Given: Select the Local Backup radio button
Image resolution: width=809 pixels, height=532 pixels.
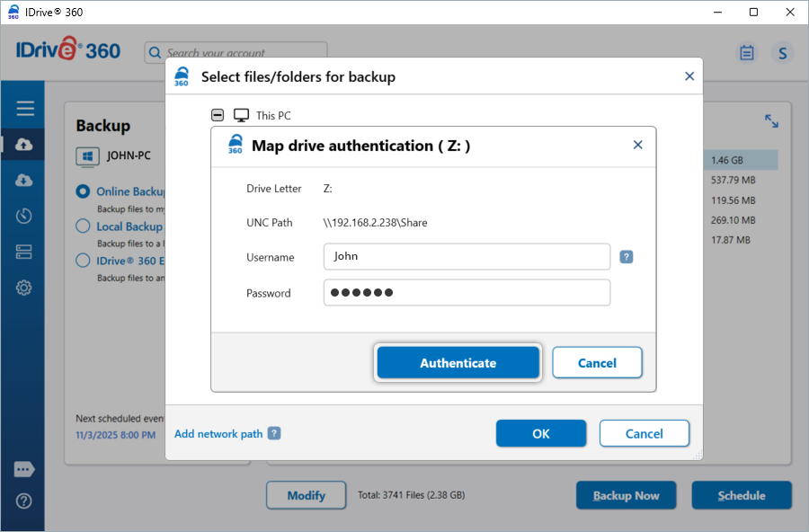Looking at the screenshot, I should pos(83,226).
